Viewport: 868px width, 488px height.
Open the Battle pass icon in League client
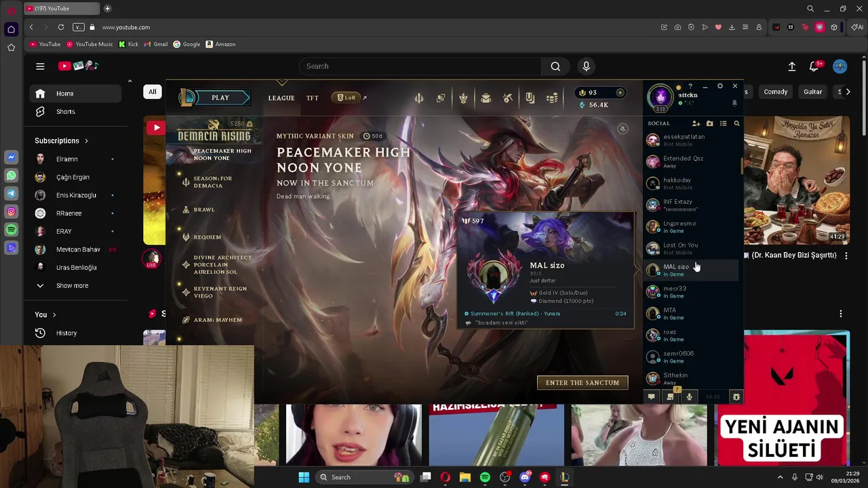pos(530,98)
